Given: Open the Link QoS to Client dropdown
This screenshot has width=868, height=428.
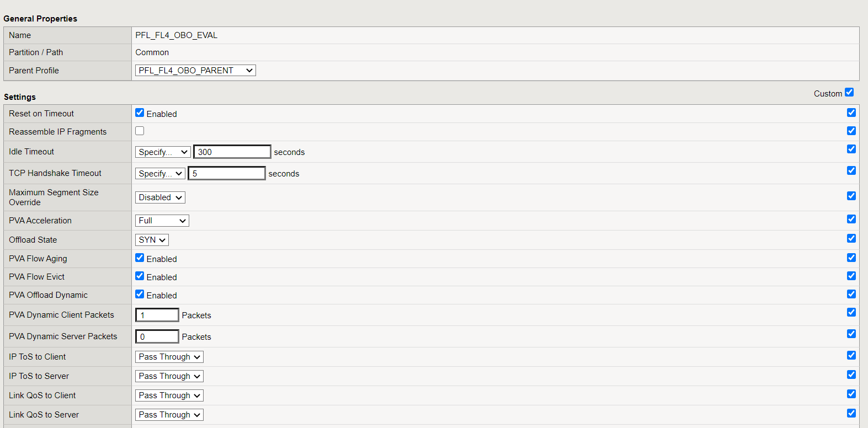Looking at the screenshot, I should click(x=169, y=395).
